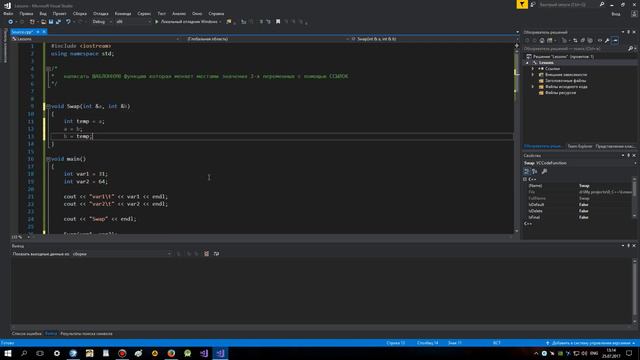Open the Lessons project scope dropdown
This screenshot has width=640, height=360.
click(x=96, y=39)
